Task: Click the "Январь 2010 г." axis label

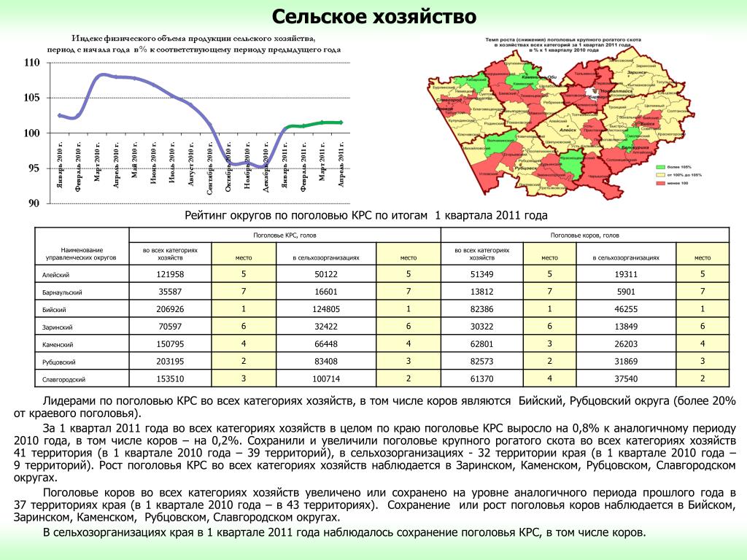Action: (x=60, y=164)
